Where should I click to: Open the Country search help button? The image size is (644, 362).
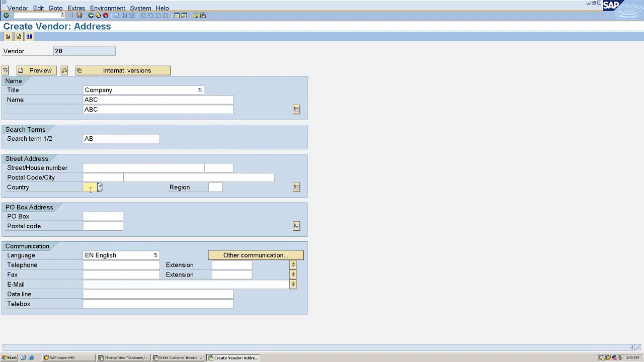point(100,187)
